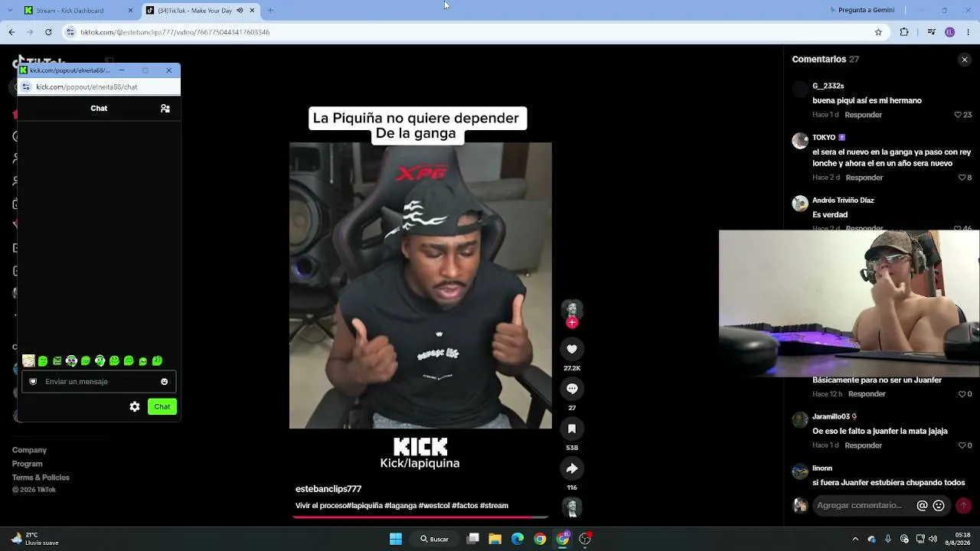The image size is (980, 551).
Task: Open the #lapiquiña hashtag
Action: point(364,506)
